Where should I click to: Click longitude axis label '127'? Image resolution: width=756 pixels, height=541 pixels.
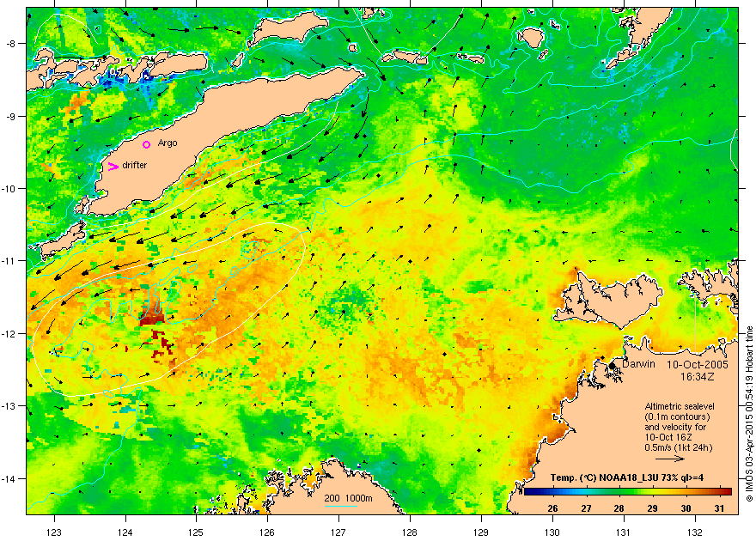(338, 532)
